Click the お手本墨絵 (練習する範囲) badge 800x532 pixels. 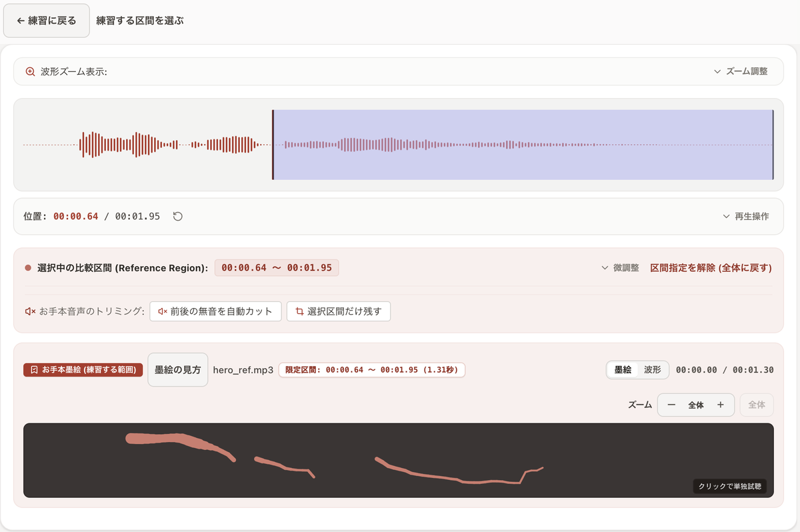[x=83, y=369]
